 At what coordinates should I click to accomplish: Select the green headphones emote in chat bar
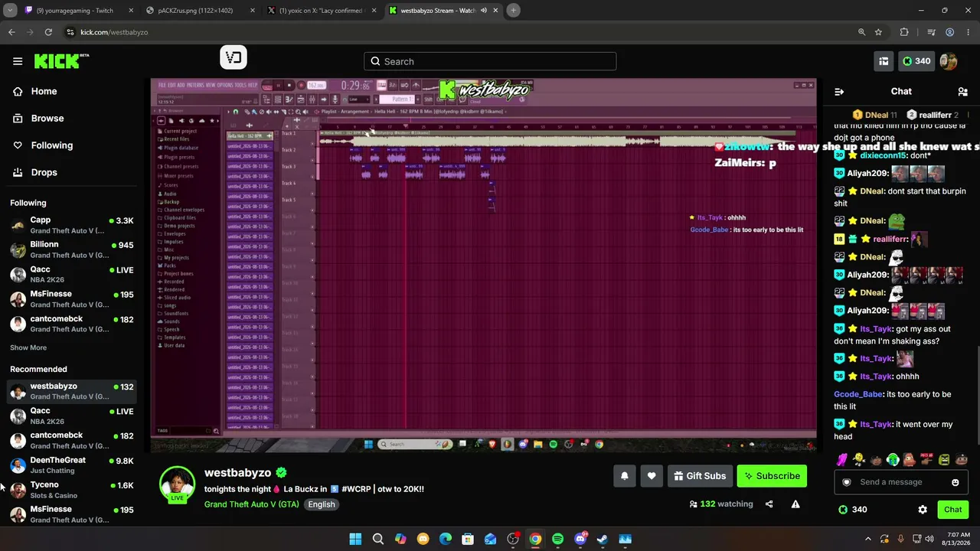893,460
